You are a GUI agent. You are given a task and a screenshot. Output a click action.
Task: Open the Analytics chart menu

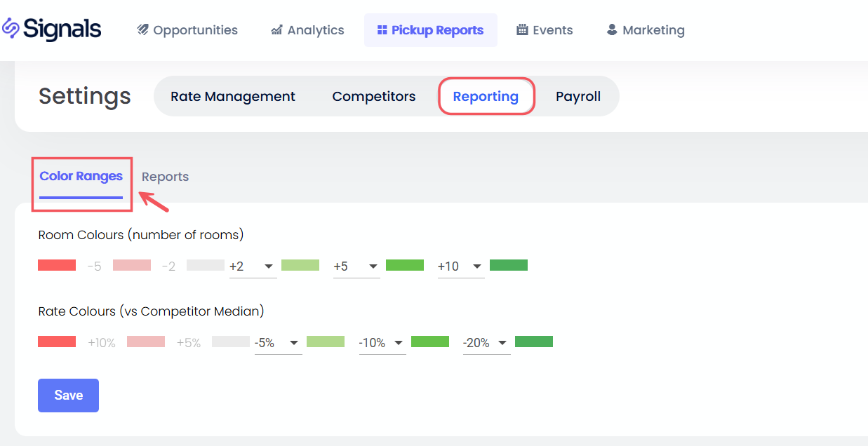pos(307,30)
